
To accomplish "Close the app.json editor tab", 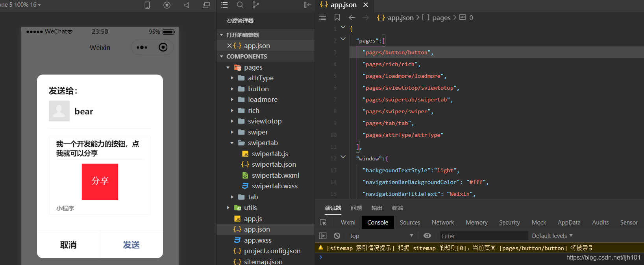I will click(x=366, y=5).
